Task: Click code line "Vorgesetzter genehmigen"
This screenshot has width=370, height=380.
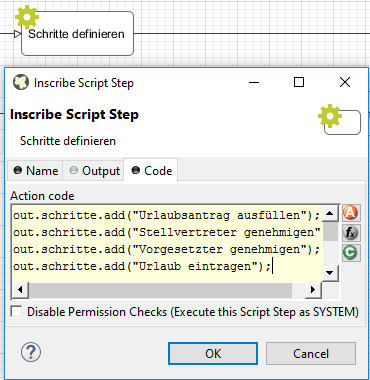Action: point(167,249)
